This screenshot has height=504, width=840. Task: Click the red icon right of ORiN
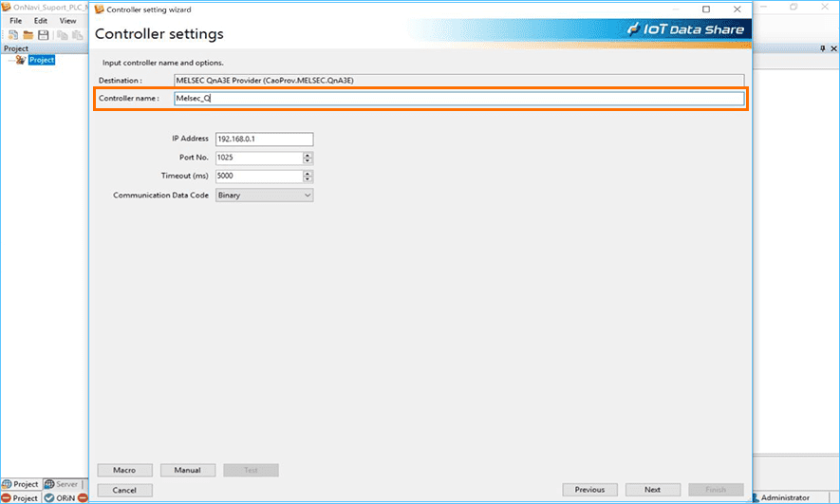coord(83,497)
